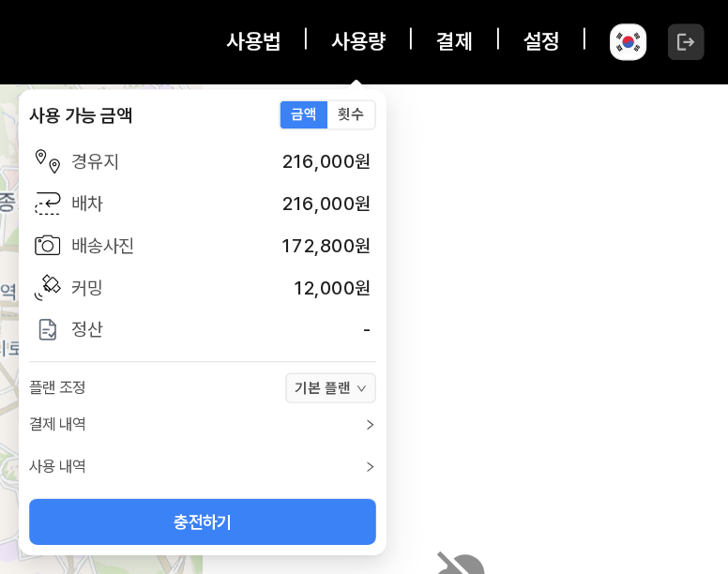The height and width of the screenshot is (574, 728).
Task: Click the 커밍 satellite icon
Action: tap(47, 288)
